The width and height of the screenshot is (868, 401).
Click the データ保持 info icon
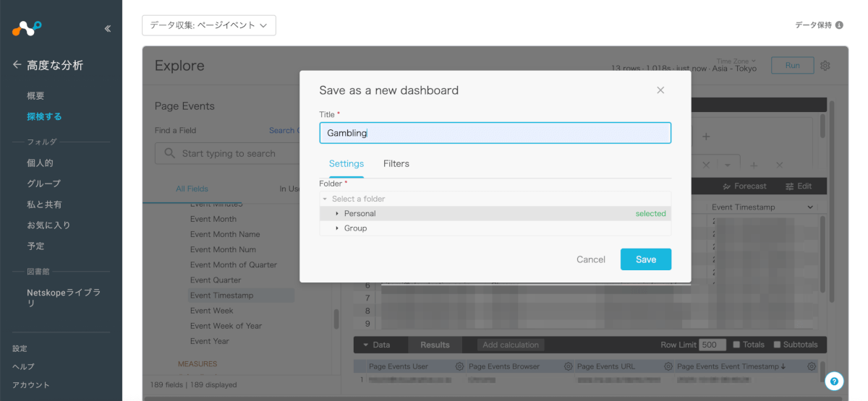coord(839,25)
